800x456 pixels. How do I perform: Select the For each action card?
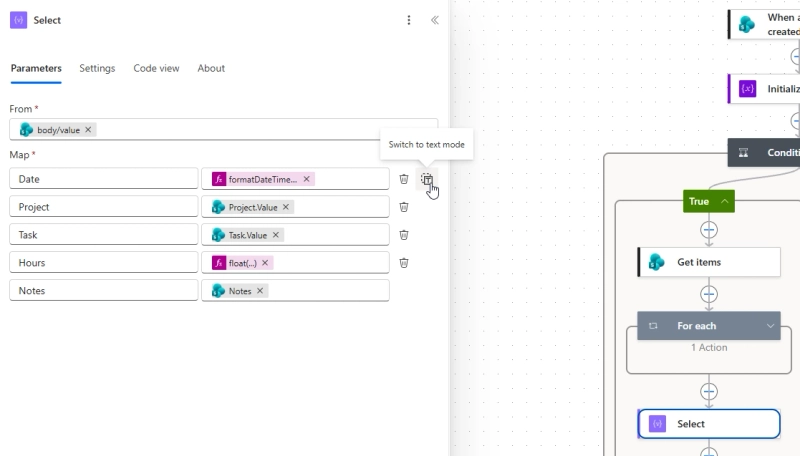709,326
